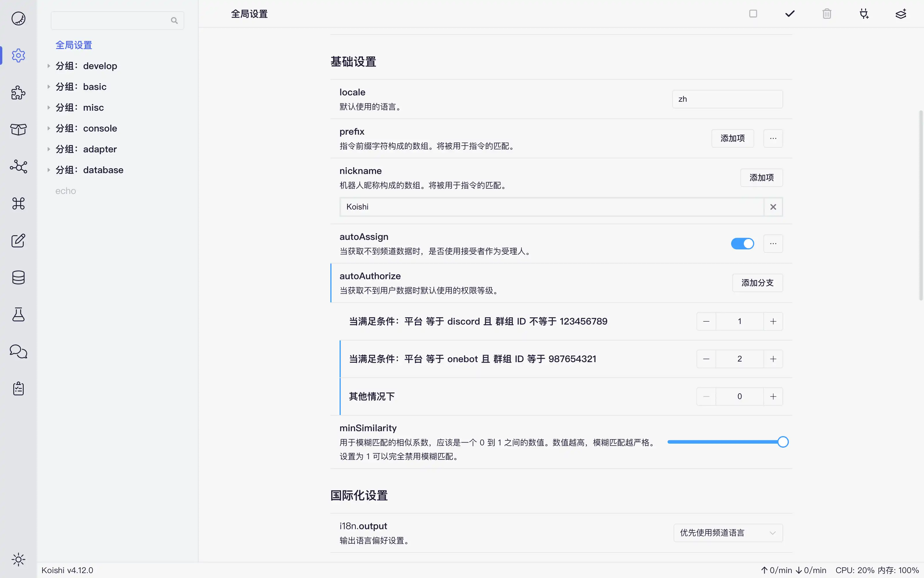Select the echo plugin entry
This screenshot has height=578, width=924.
pos(66,191)
